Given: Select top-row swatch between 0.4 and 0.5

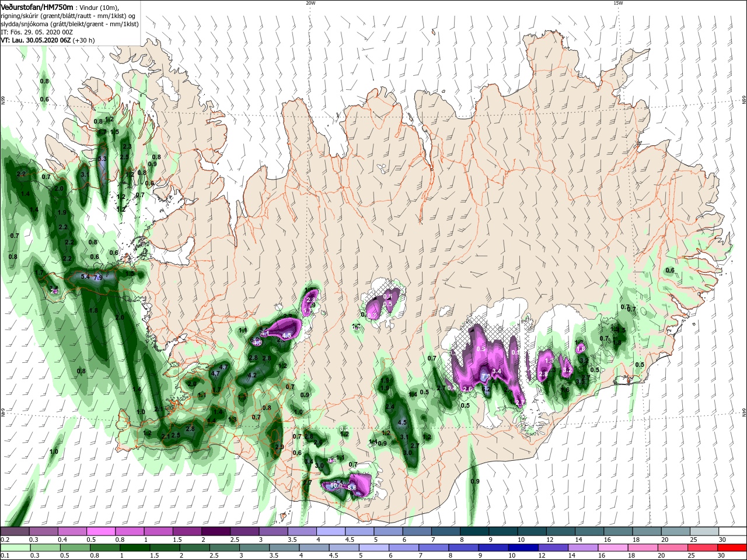Looking at the screenshot, I should 72,531.
